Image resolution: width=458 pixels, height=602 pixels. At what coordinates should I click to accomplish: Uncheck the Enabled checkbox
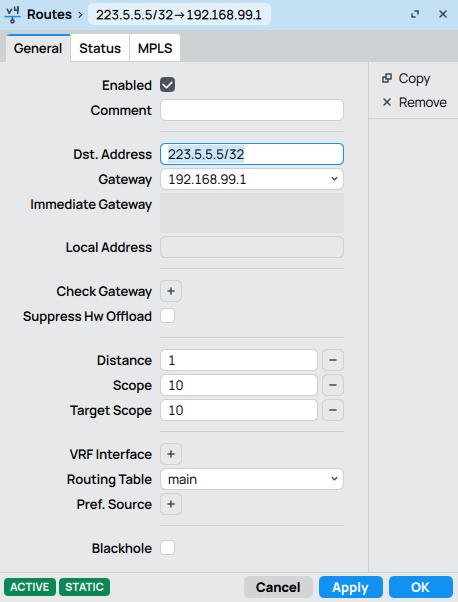168,85
